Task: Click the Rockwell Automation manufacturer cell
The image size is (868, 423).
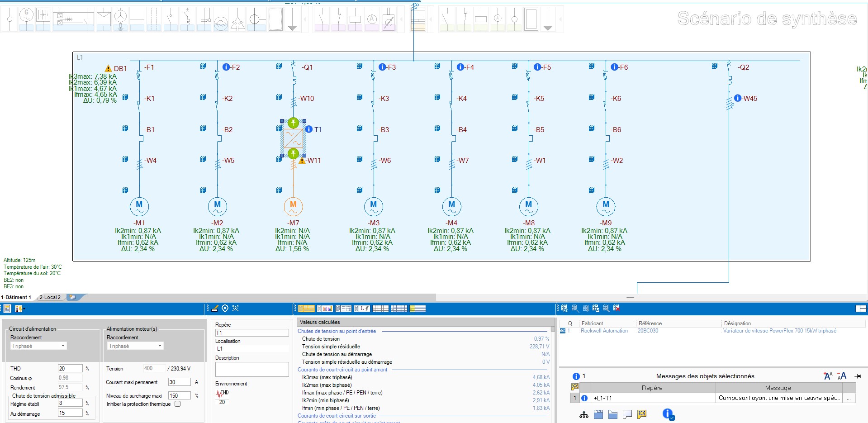Action: (604, 331)
